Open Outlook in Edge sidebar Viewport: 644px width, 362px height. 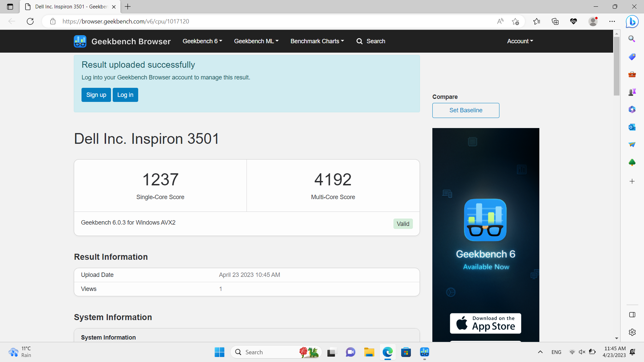click(632, 127)
